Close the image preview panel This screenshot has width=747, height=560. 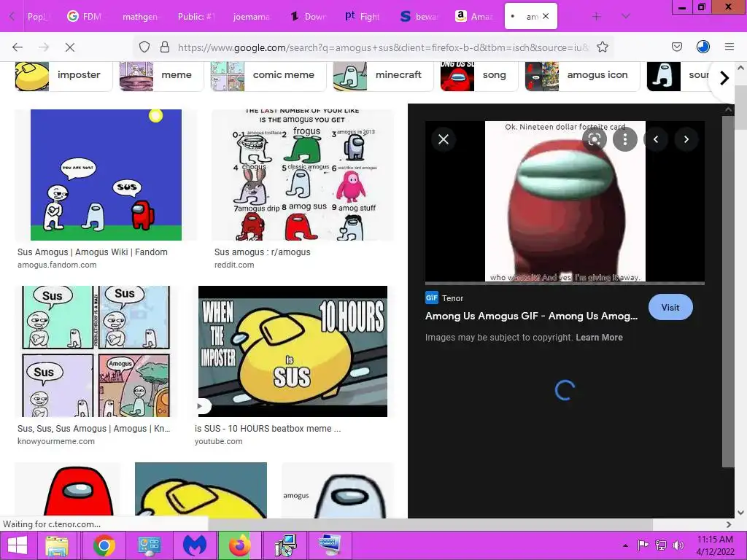pos(444,139)
